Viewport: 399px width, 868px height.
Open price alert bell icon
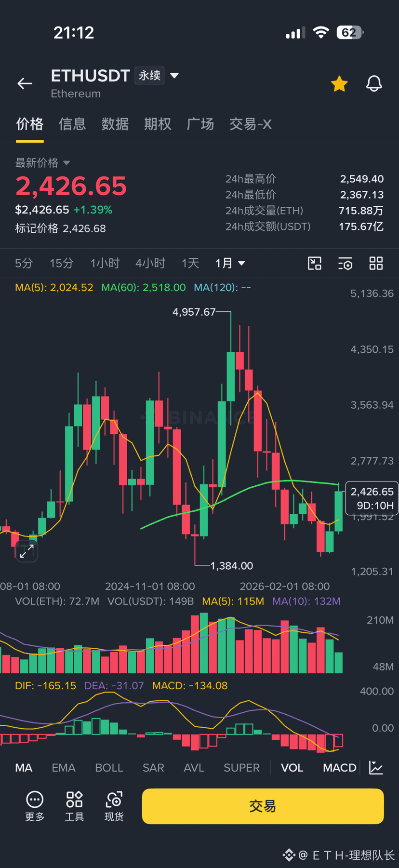click(x=374, y=84)
